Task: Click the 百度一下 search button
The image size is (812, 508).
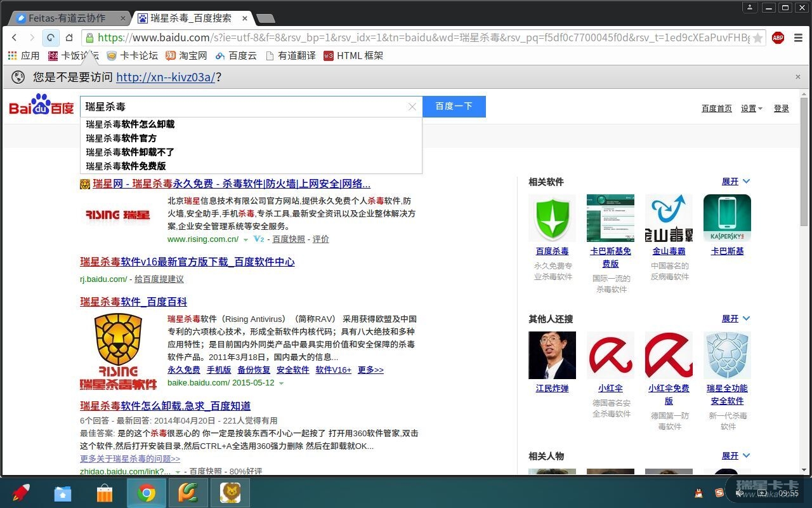Action: [x=454, y=107]
